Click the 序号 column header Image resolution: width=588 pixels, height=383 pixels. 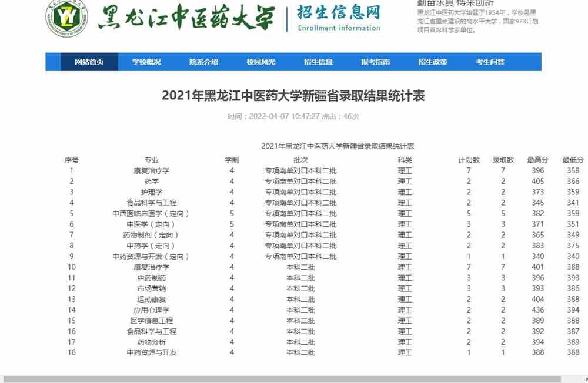[72, 160]
